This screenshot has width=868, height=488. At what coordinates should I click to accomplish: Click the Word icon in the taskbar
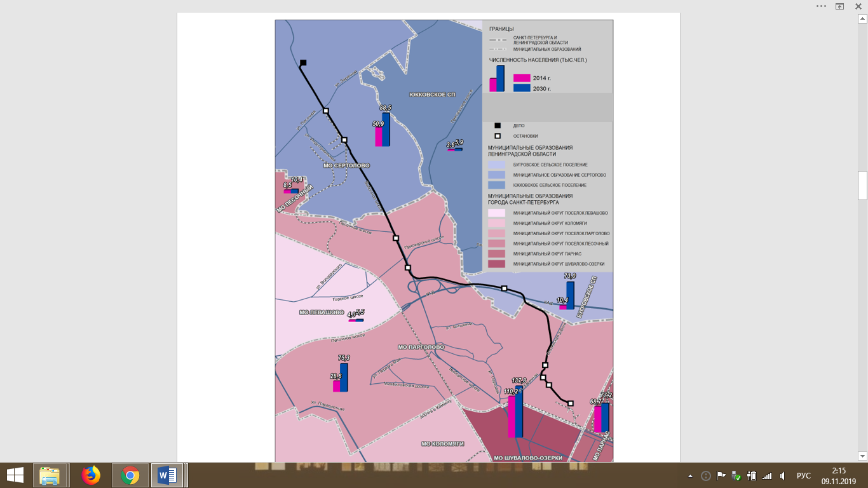pyautogui.click(x=168, y=475)
